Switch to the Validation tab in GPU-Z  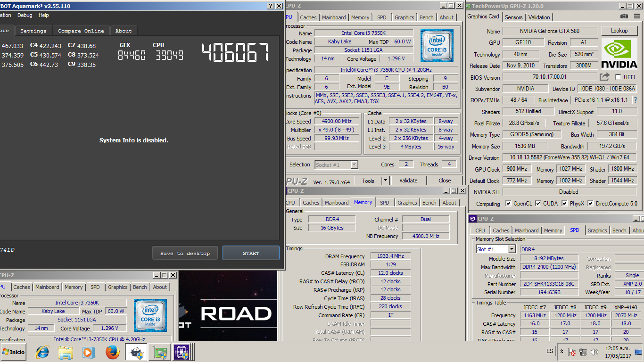[539, 17]
